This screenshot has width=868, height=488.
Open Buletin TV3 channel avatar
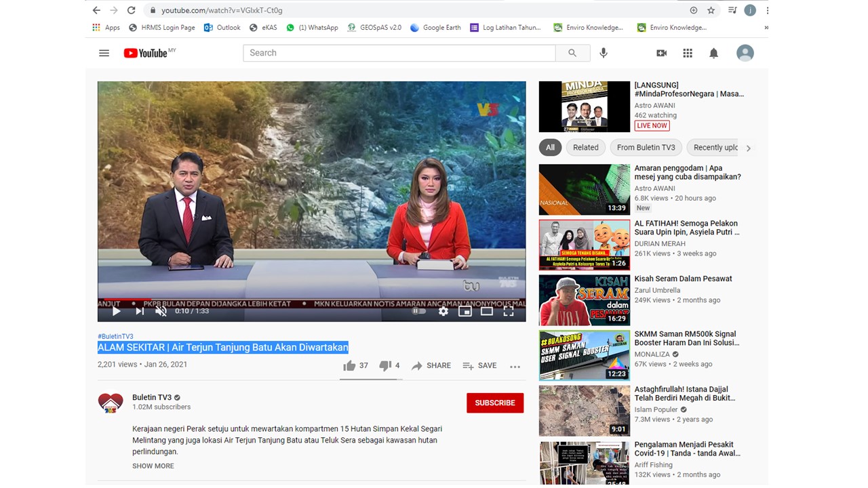pyautogui.click(x=111, y=403)
